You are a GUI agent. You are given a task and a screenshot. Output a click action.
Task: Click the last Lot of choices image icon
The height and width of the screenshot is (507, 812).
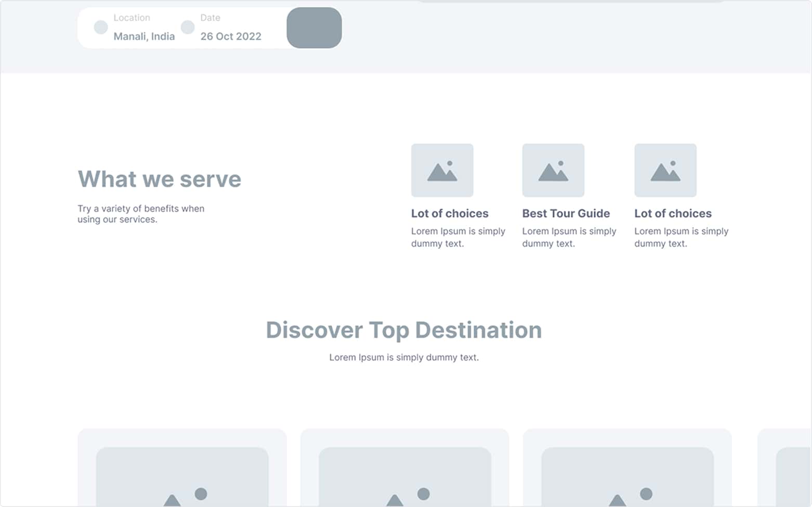click(665, 171)
